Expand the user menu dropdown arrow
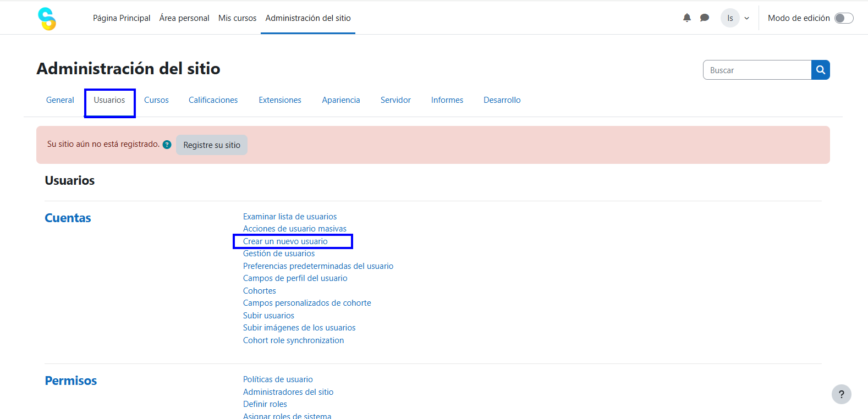The height and width of the screenshot is (419, 868). click(x=746, y=18)
